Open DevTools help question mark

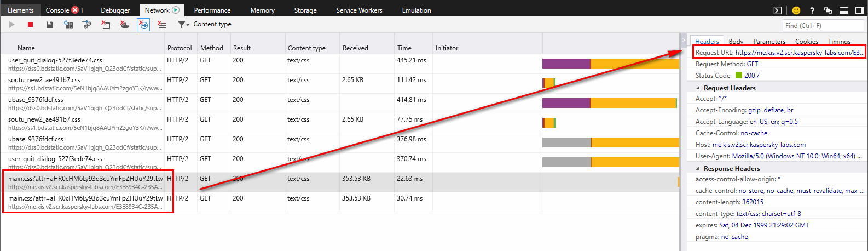tap(812, 10)
